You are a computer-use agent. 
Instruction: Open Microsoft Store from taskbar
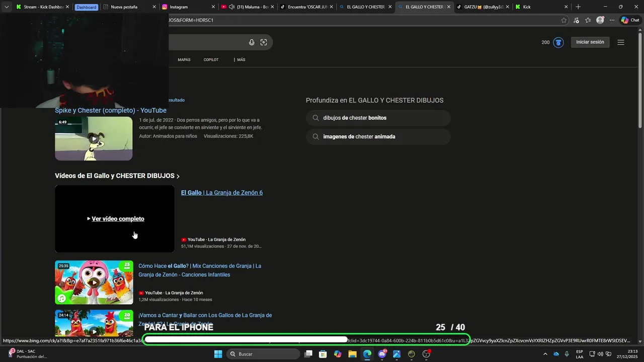(x=323, y=354)
